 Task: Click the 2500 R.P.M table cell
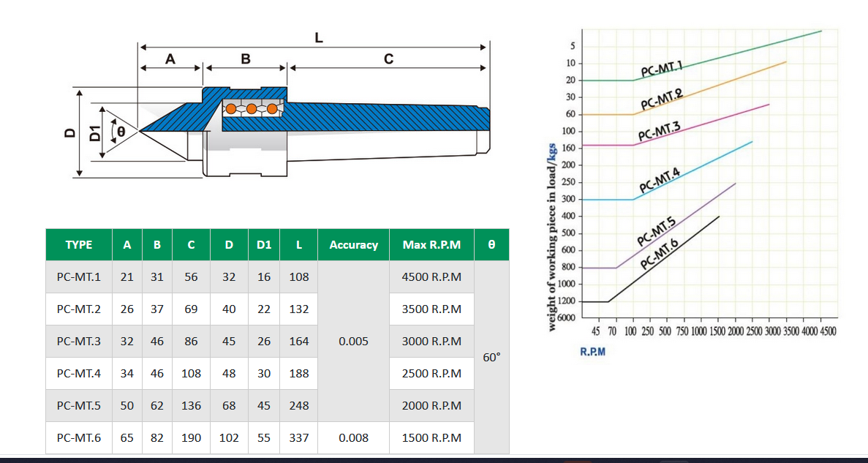pos(431,373)
